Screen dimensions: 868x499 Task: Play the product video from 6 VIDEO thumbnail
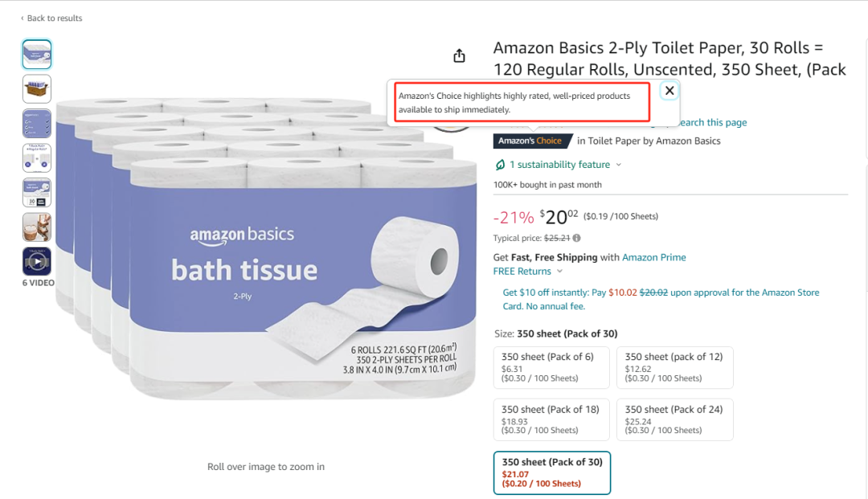click(x=37, y=260)
